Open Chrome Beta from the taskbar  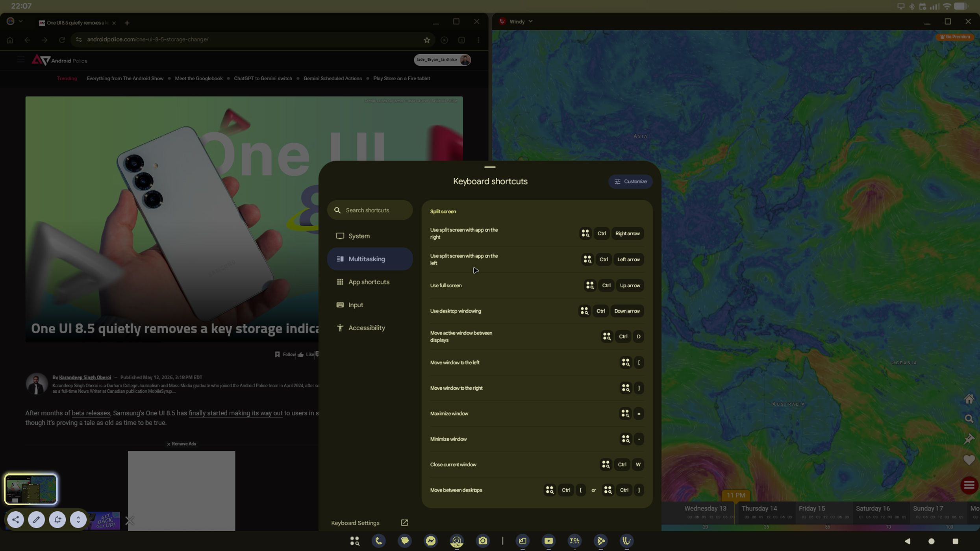[x=457, y=541]
